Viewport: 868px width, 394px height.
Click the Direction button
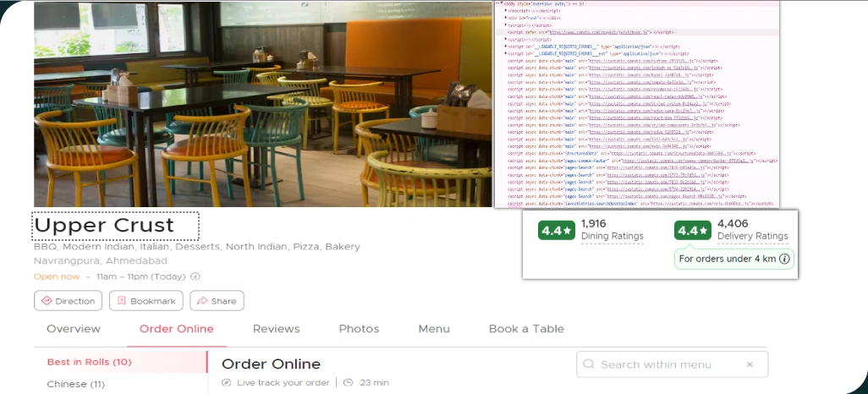click(68, 300)
